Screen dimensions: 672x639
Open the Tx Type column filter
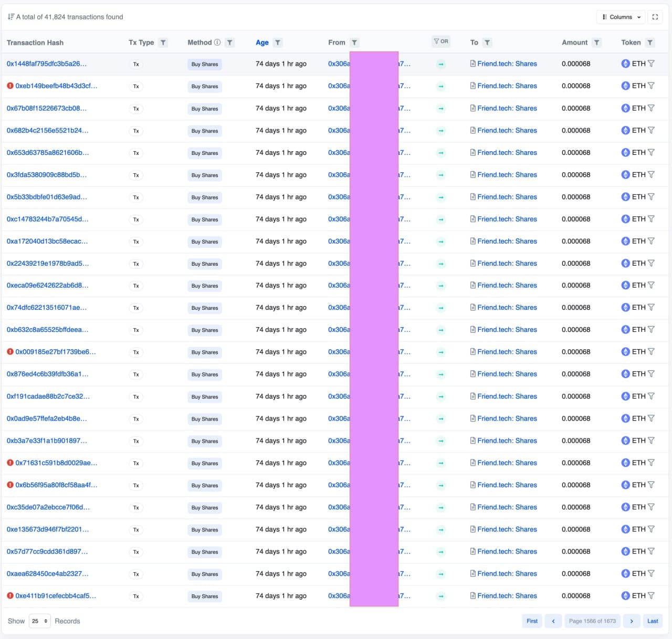pos(163,43)
